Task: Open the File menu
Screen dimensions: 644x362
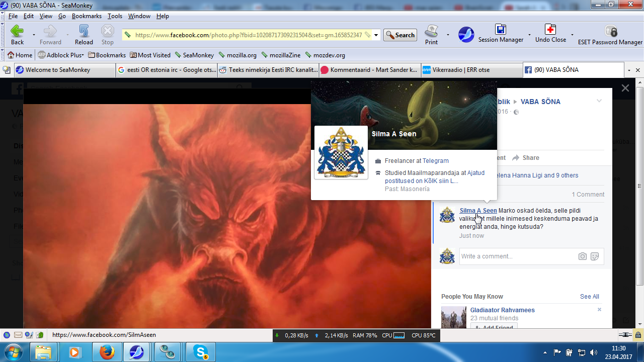Action: pos(13,16)
